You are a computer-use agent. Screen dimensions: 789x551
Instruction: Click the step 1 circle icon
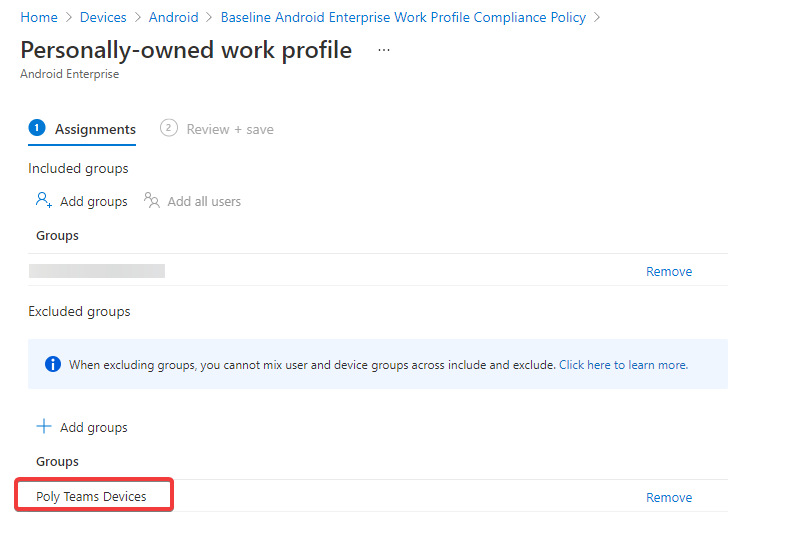click(x=37, y=128)
